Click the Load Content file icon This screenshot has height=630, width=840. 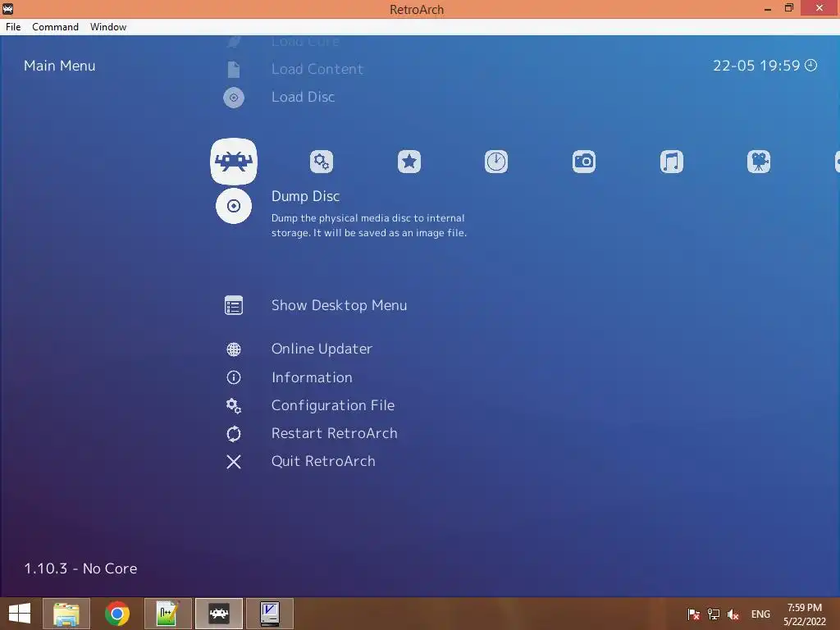coord(234,69)
